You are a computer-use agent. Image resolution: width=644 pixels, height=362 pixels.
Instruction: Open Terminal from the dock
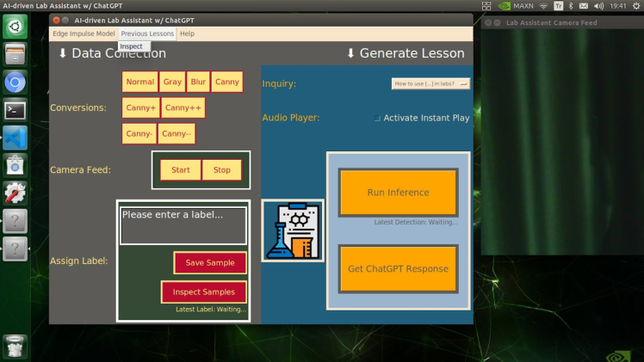pyautogui.click(x=15, y=110)
